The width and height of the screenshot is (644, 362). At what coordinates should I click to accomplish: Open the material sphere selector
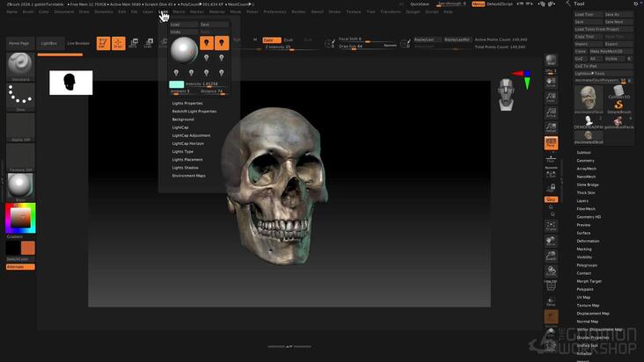(x=20, y=187)
